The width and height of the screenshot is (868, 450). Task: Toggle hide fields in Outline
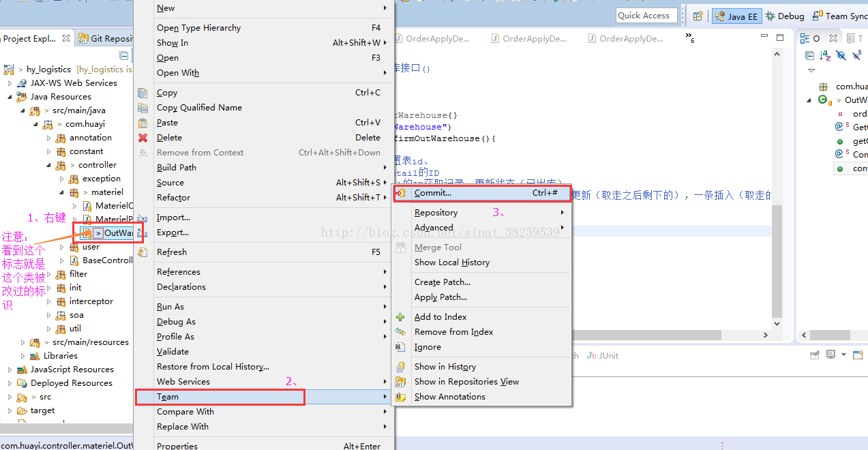841,55
